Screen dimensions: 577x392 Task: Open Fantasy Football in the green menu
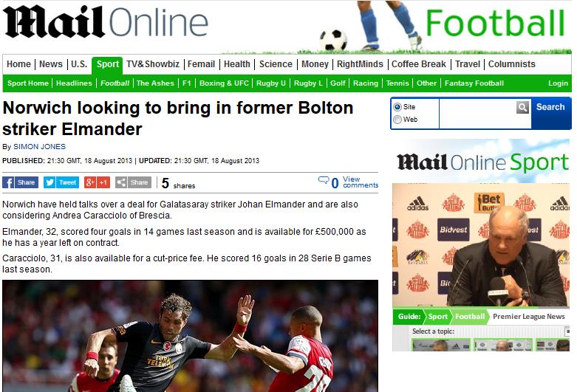[x=474, y=83]
